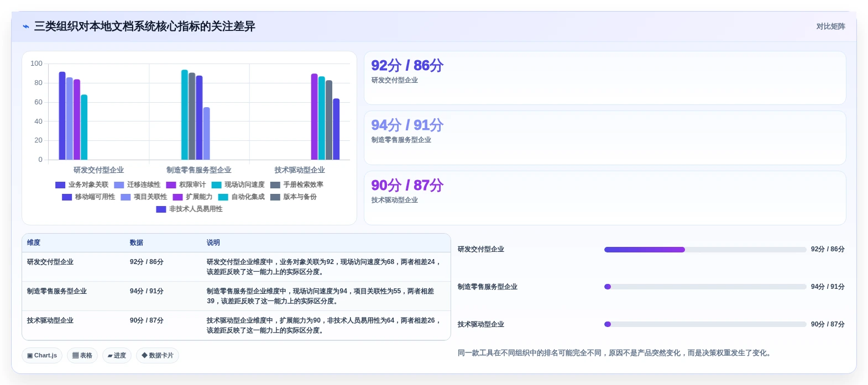Click the 制造零售服务型企业 progress bar
Image resolution: width=868 pixels, height=385 pixels.
pyautogui.click(x=705, y=287)
